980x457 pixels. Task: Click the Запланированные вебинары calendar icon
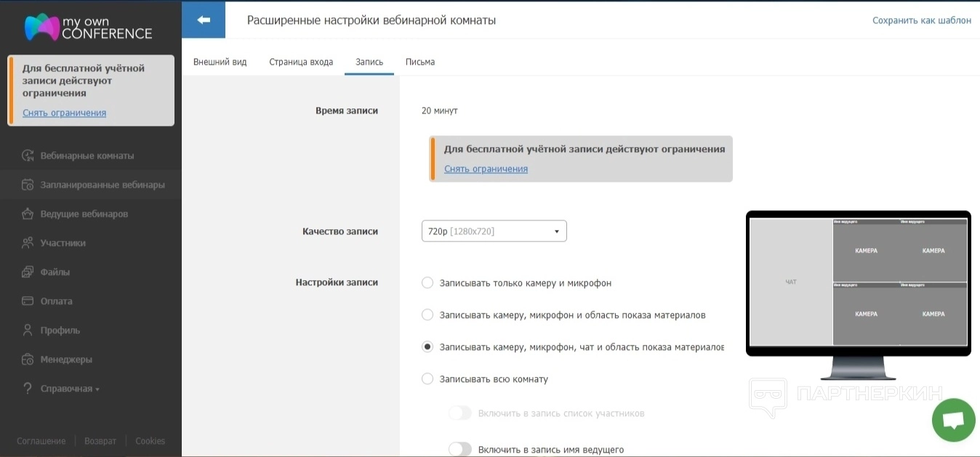(28, 185)
